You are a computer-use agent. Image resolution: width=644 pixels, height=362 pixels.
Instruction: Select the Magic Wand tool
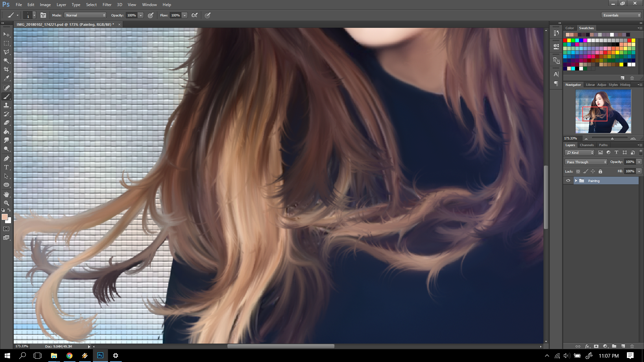(x=6, y=61)
